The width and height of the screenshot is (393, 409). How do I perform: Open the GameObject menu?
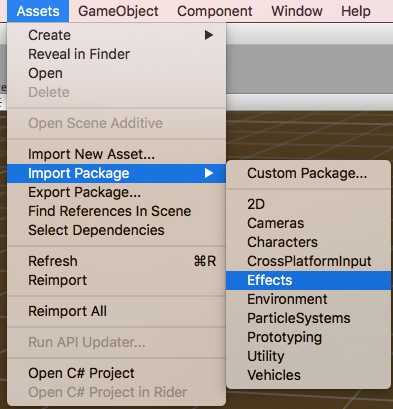118,11
